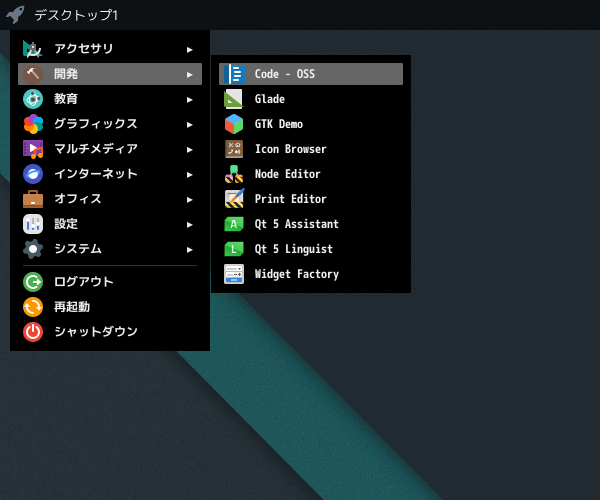Launch Code - OSS from submenu
The image size is (600, 500).
tap(311, 74)
